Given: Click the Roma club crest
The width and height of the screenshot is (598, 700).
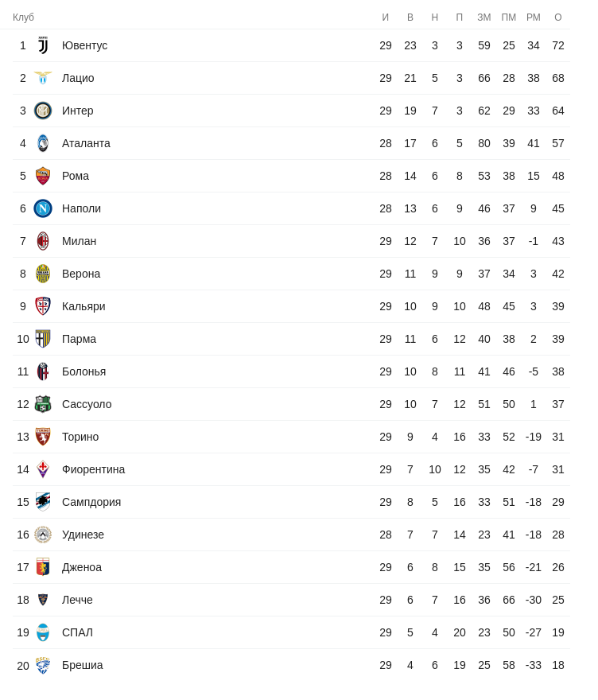Looking at the screenshot, I should click(x=43, y=176).
